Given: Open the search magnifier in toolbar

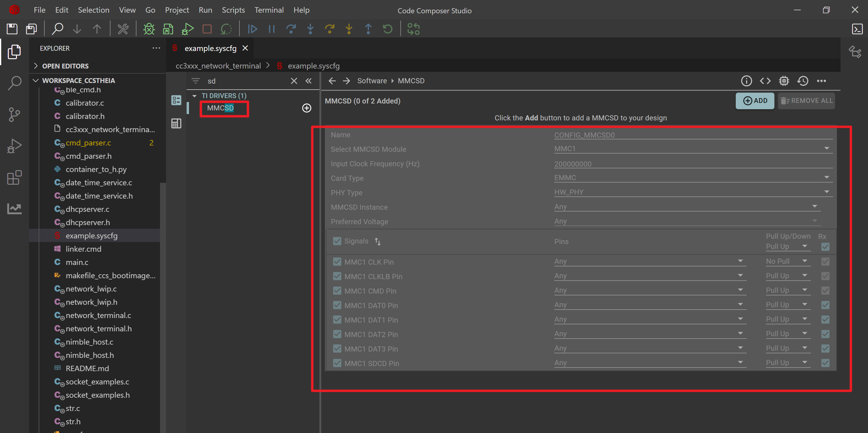Looking at the screenshot, I should point(58,29).
